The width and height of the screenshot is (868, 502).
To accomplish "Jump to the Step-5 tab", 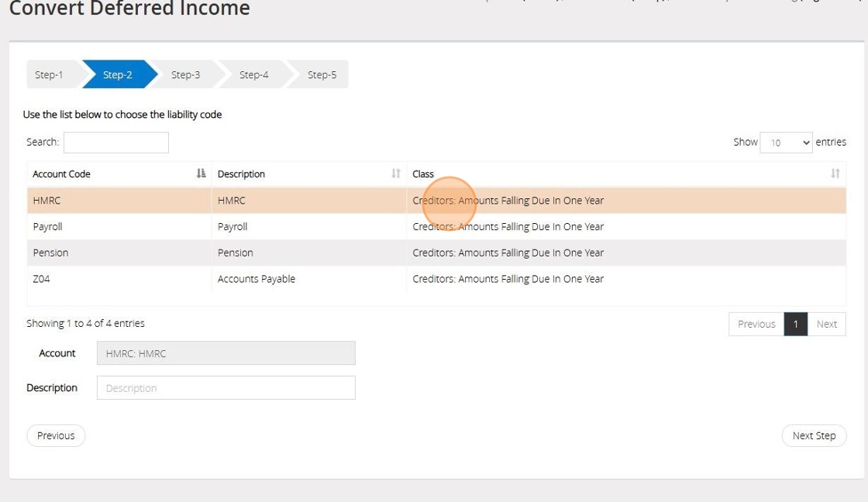I will tap(322, 74).
